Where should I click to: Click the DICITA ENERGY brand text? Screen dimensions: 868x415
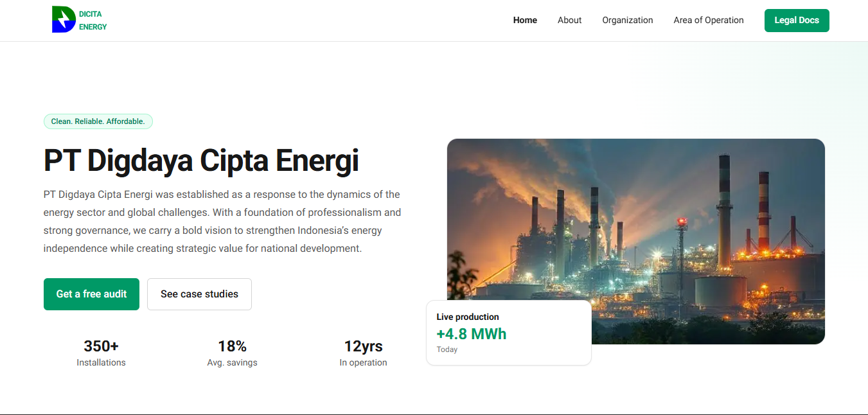tap(93, 21)
